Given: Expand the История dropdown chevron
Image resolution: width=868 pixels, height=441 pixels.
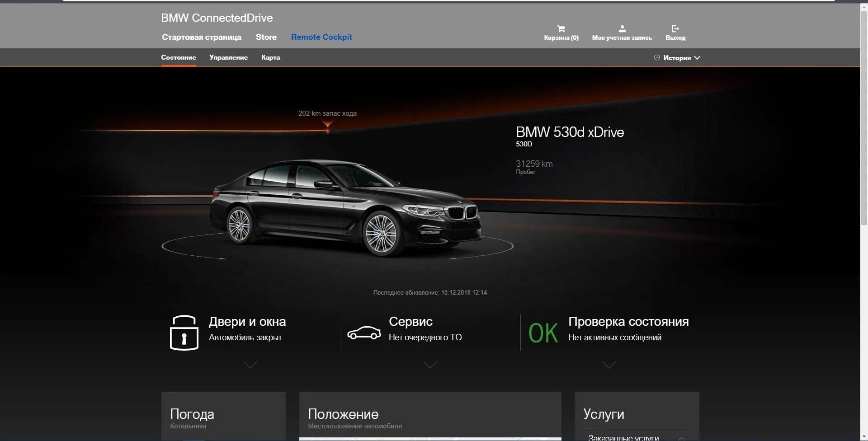Looking at the screenshot, I should (697, 57).
